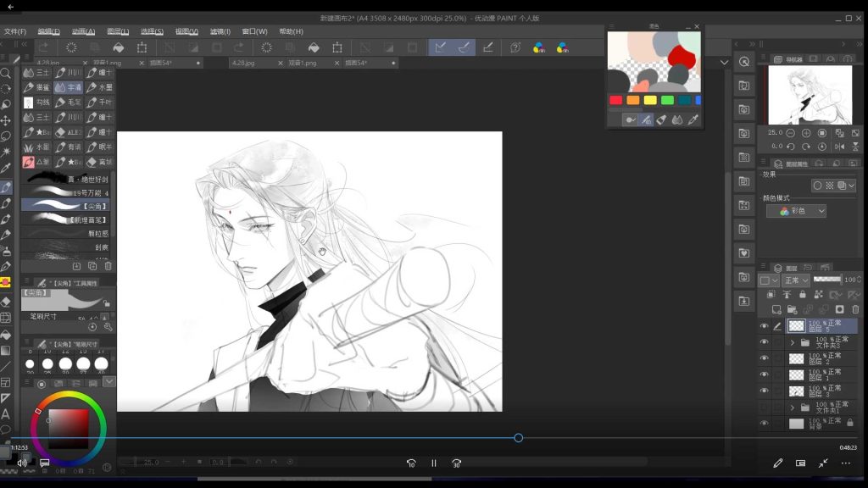Hide the 图层 5 layer

(764, 326)
